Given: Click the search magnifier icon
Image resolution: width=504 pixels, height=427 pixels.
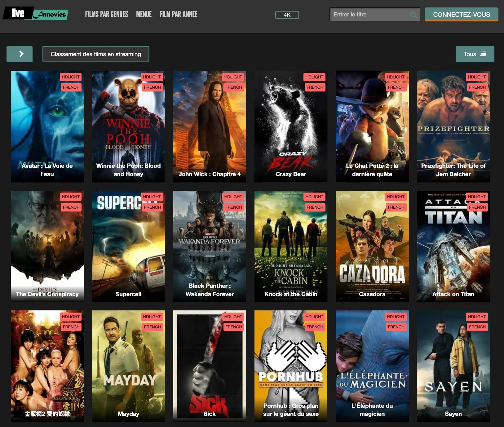Looking at the screenshot, I should (x=413, y=15).
